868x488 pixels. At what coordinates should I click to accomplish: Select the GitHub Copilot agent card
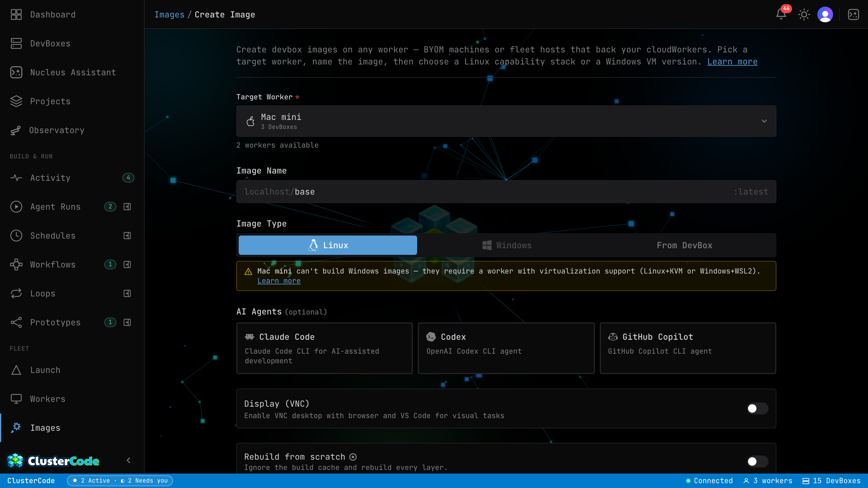(x=688, y=348)
